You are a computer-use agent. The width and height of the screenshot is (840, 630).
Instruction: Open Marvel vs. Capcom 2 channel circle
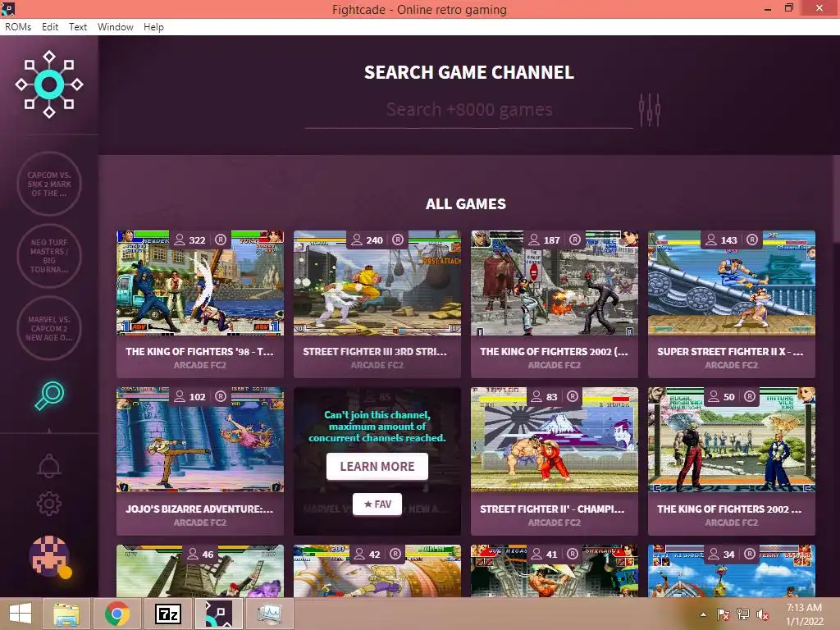pos(49,328)
